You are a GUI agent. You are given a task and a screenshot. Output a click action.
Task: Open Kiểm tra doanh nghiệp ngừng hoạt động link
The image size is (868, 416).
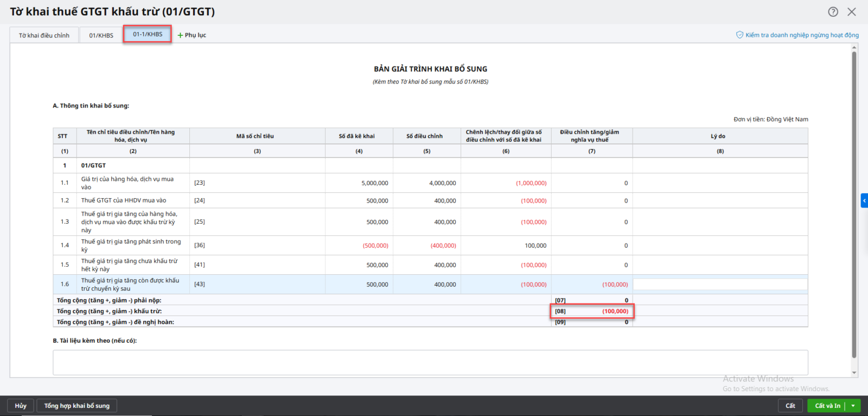(801, 35)
